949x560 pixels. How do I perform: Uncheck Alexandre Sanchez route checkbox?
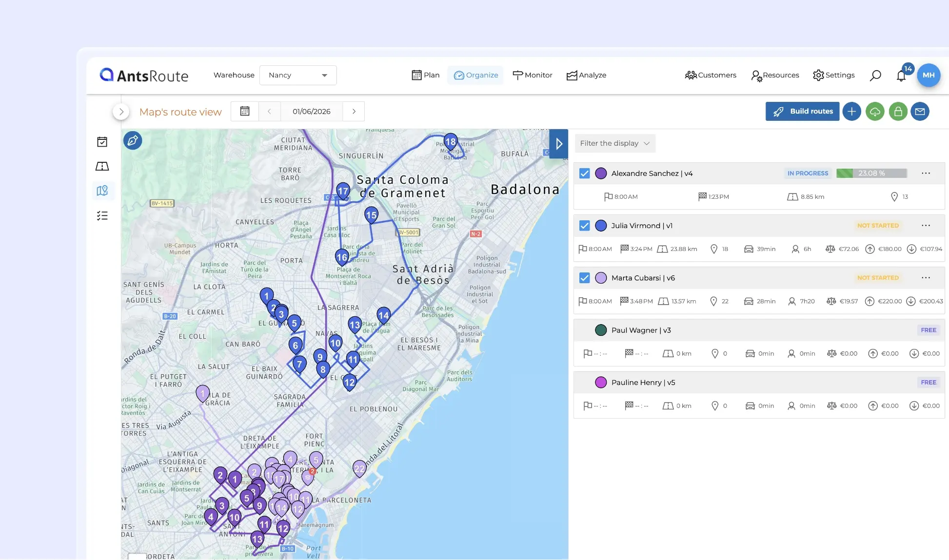point(585,173)
